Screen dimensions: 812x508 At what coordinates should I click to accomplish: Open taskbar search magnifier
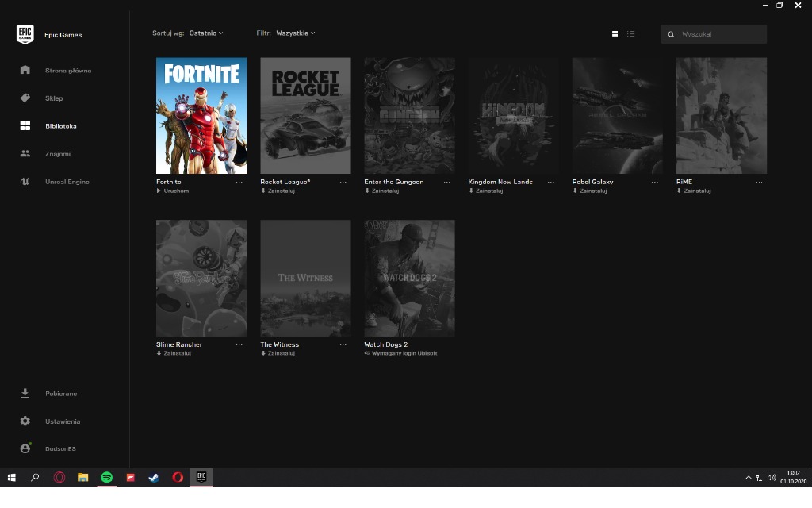pyautogui.click(x=35, y=477)
